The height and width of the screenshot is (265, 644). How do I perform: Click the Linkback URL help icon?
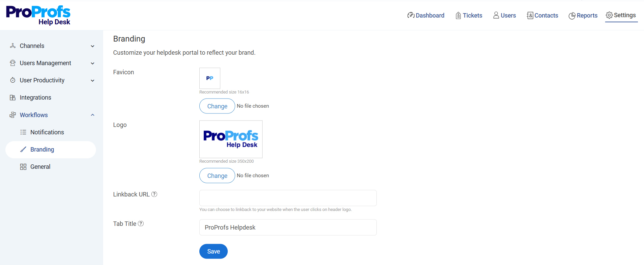pyautogui.click(x=154, y=194)
